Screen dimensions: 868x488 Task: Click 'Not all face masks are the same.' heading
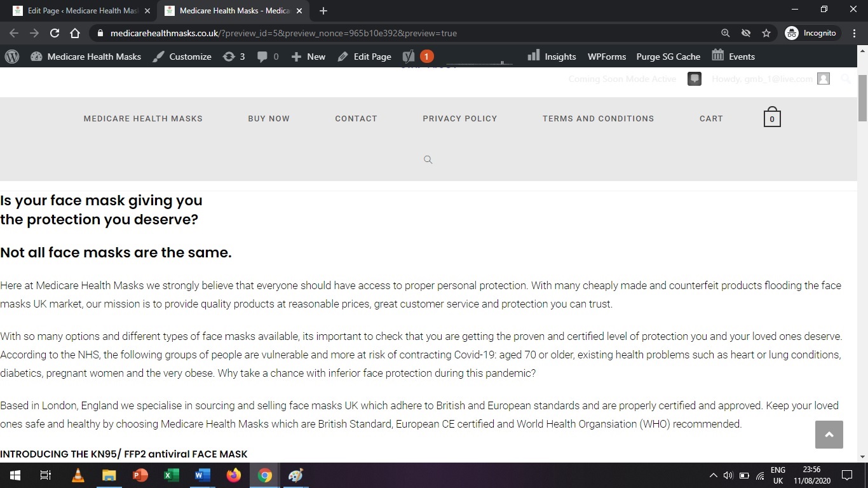(116, 253)
